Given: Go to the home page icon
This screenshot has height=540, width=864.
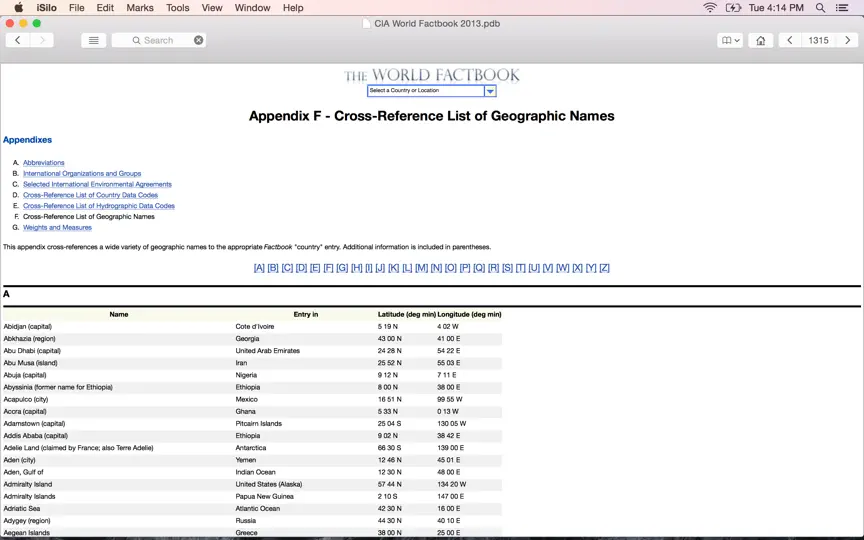Looking at the screenshot, I should click(x=760, y=40).
